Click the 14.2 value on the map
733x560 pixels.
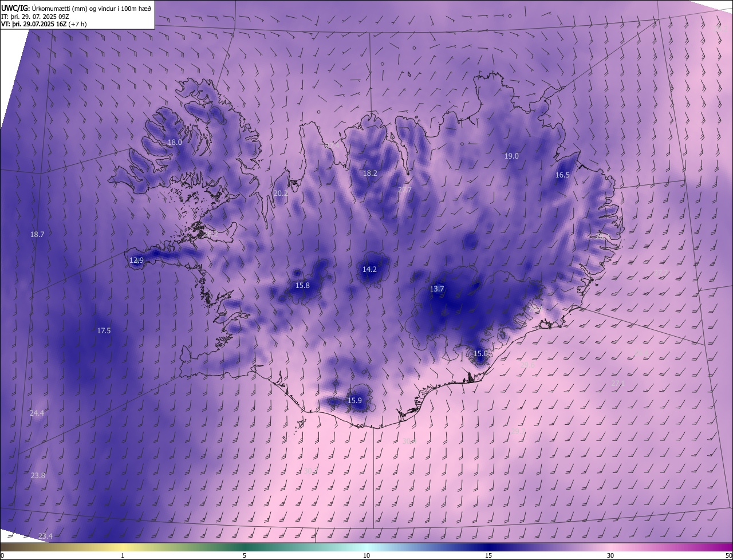point(369,269)
